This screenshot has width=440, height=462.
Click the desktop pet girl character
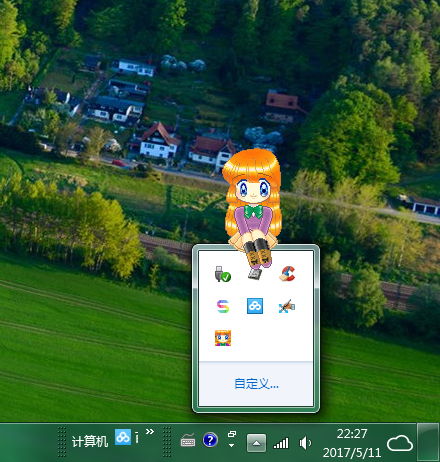[x=253, y=208]
